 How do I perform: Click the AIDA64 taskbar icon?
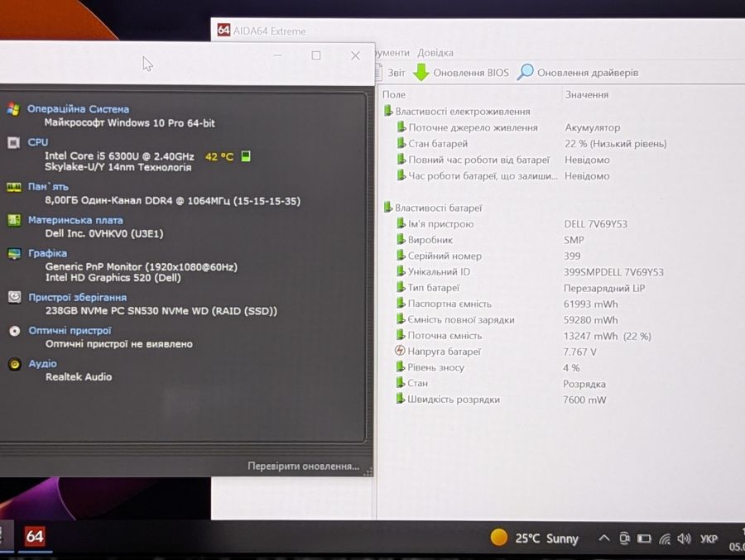[x=35, y=537]
